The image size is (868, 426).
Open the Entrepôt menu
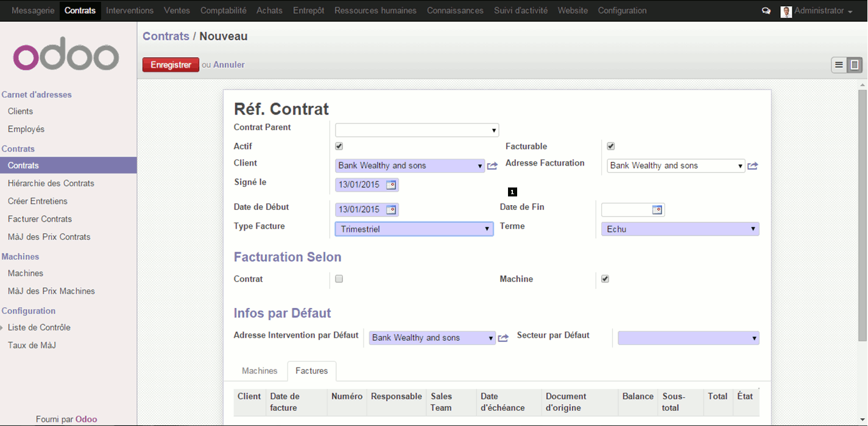point(309,11)
